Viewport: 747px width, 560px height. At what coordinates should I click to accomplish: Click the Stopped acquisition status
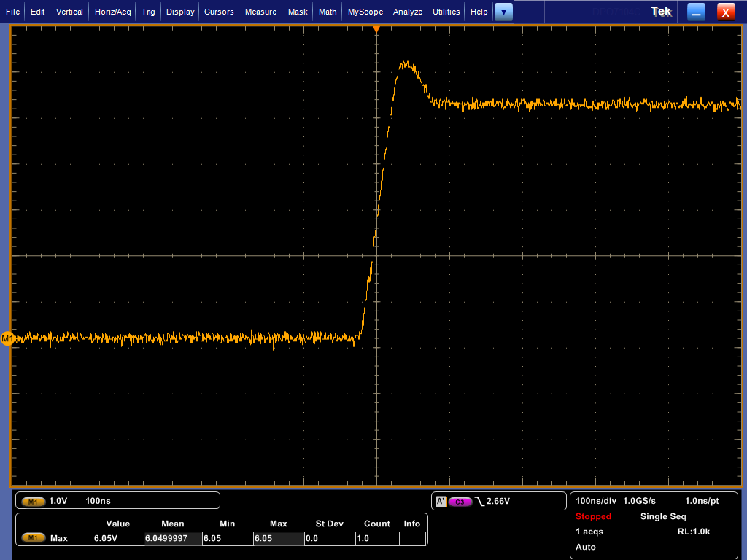click(x=593, y=516)
